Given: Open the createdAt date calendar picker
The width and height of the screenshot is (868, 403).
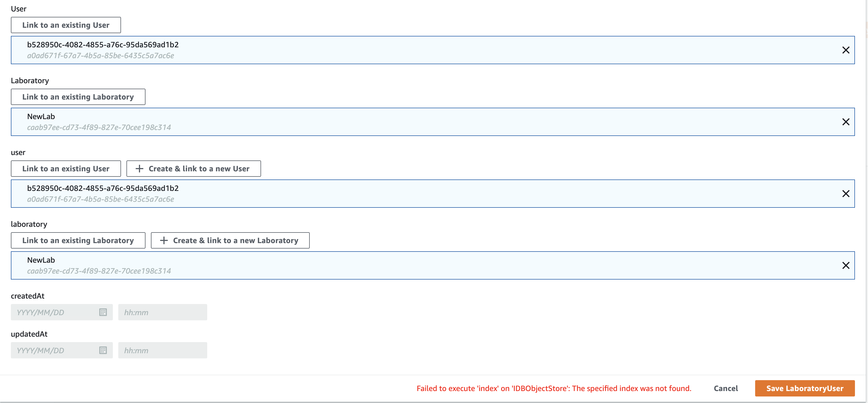Looking at the screenshot, I should click(103, 312).
